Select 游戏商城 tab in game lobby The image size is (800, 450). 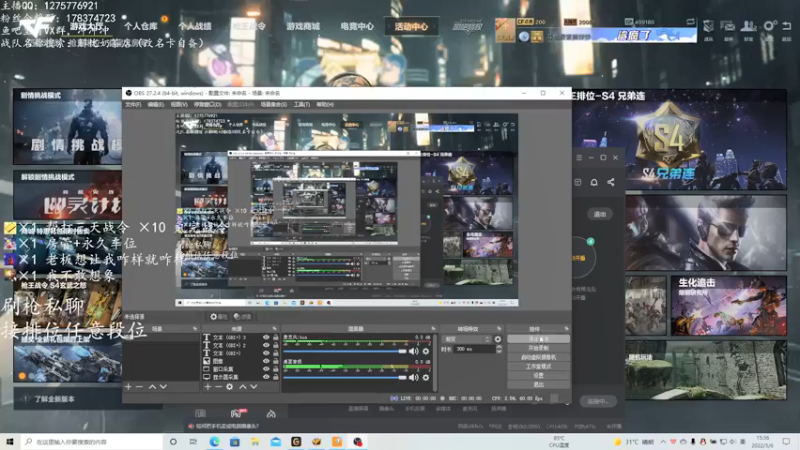[303, 27]
